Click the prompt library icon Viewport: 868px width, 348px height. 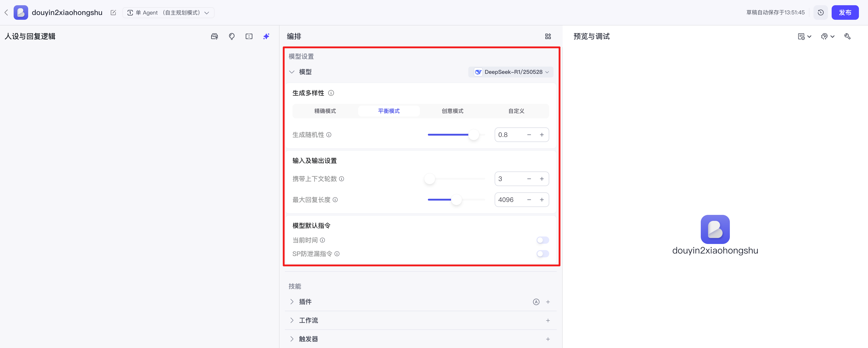214,36
